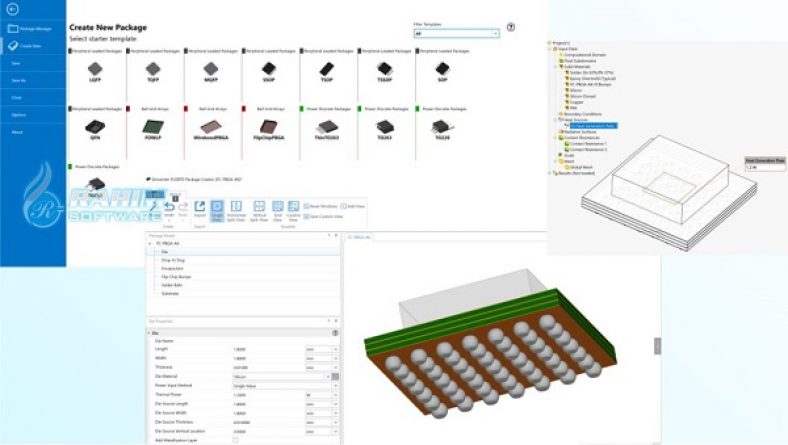Pick the SOP package template
This screenshot has height=445, width=788.
tap(442, 71)
